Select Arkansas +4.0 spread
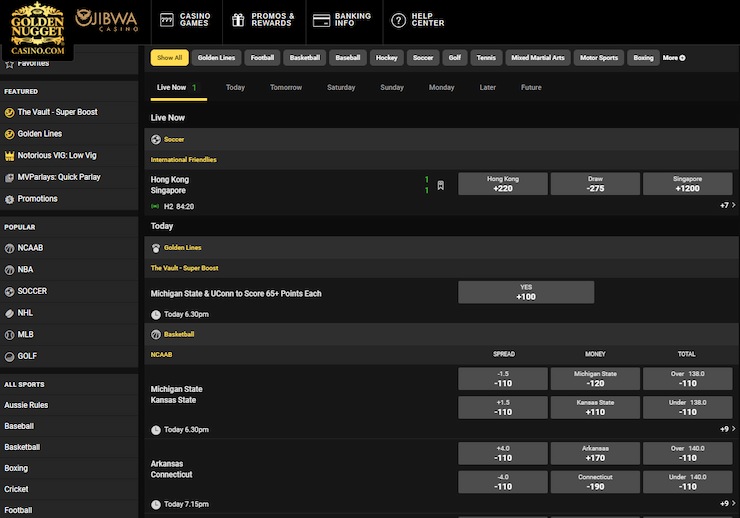The width and height of the screenshot is (740, 518). point(503,453)
